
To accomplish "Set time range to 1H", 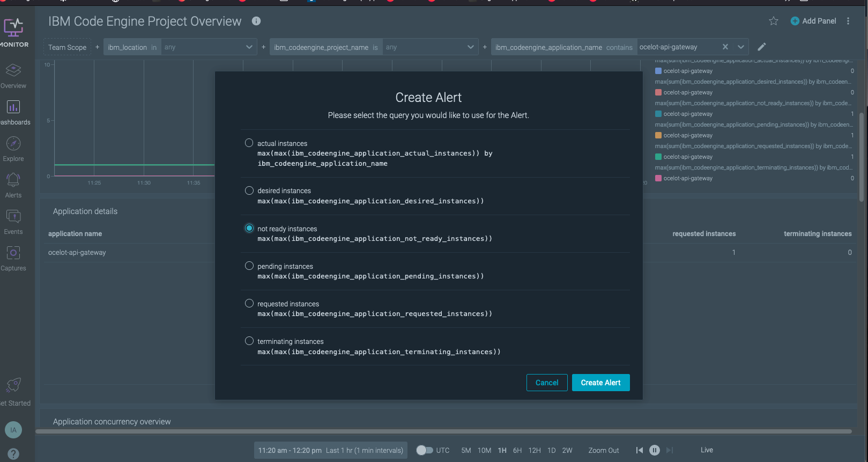I will tap(502, 450).
